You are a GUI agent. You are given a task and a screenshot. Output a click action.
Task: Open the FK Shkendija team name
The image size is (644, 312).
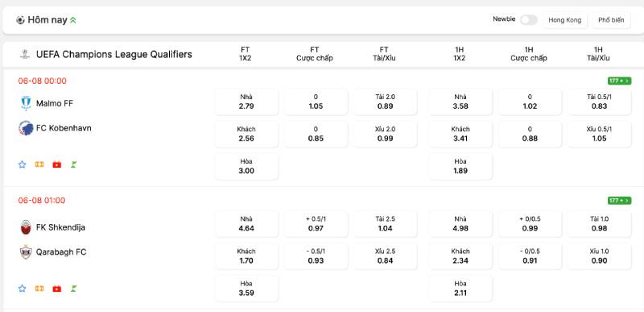tap(61, 227)
